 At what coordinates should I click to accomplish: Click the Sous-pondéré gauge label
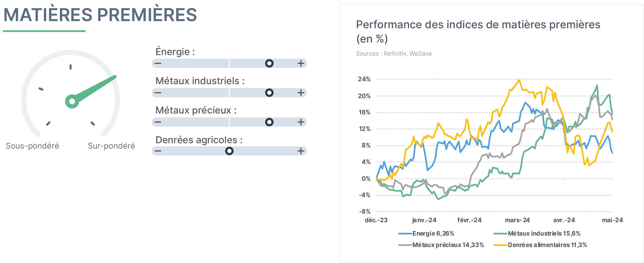pyautogui.click(x=32, y=146)
